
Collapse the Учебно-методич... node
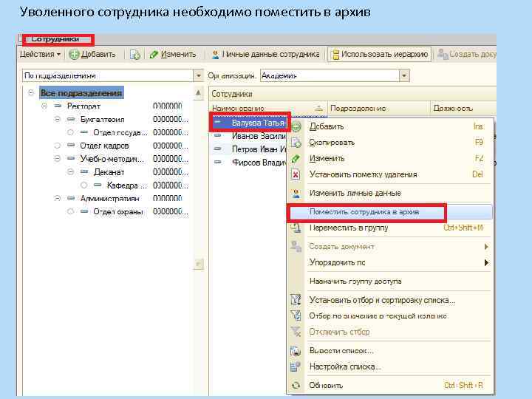[x=58, y=159]
